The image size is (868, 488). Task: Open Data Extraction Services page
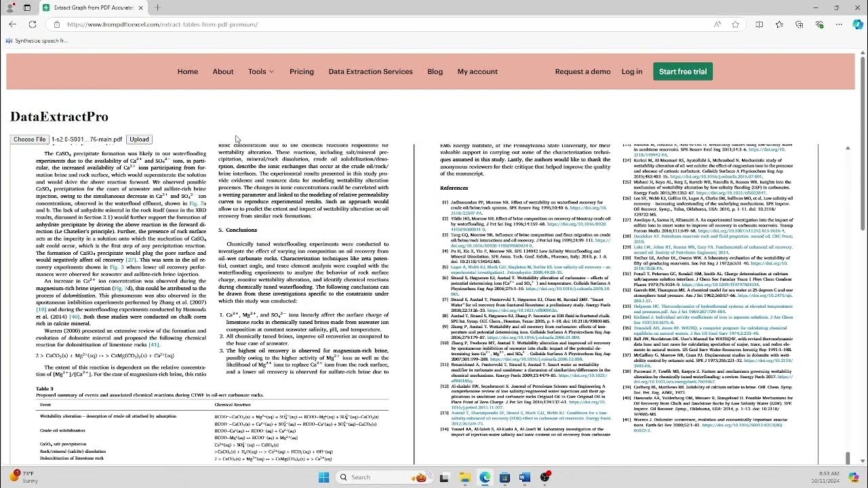coord(370,72)
